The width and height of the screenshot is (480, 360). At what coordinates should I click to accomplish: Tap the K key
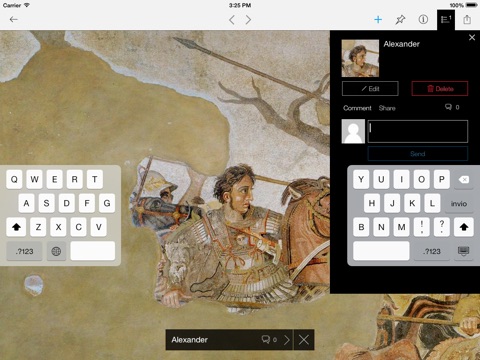[x=412, y=203]
